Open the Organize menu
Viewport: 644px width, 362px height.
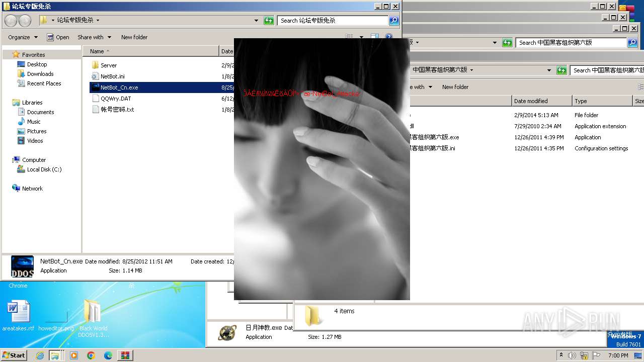coord(23,37)
